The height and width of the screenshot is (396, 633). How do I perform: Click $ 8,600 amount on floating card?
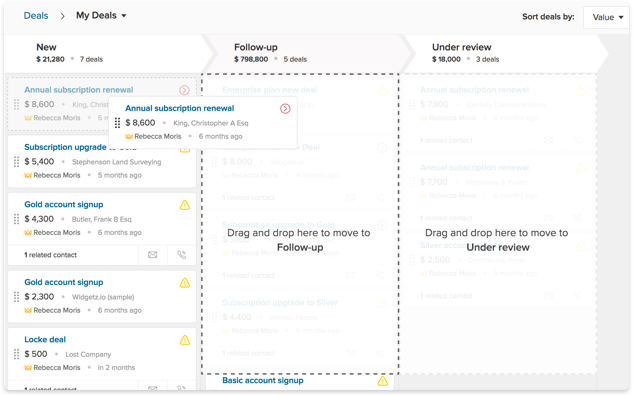[140, 123]
